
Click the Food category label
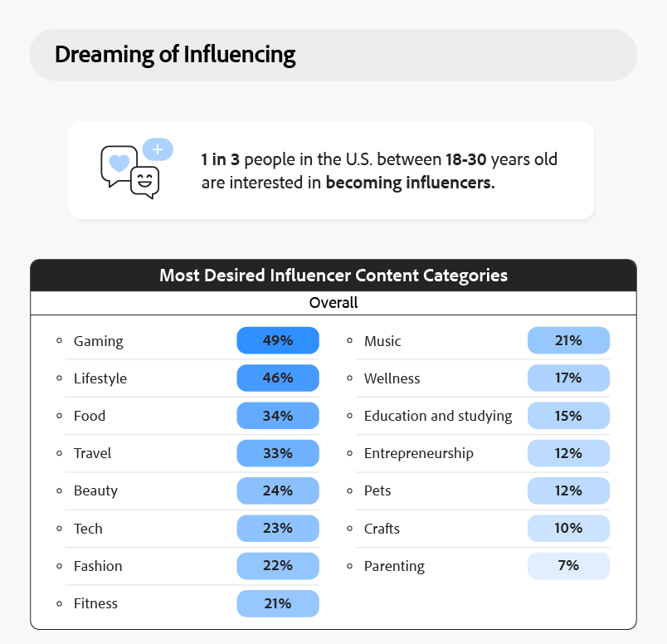(90, 416)
